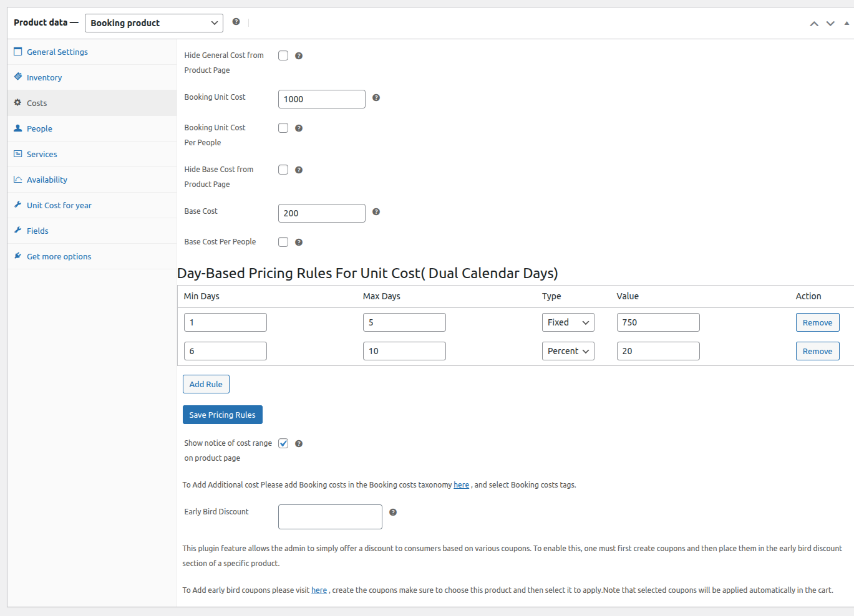
Task: Expand the Percent type dropdown in second rule
Action: 568,351
